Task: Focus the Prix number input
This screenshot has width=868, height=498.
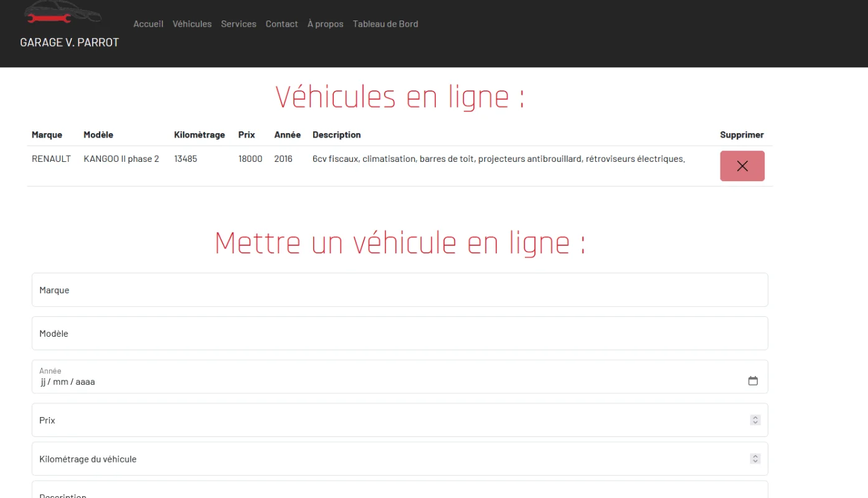Action: click(x=386, y=420)
